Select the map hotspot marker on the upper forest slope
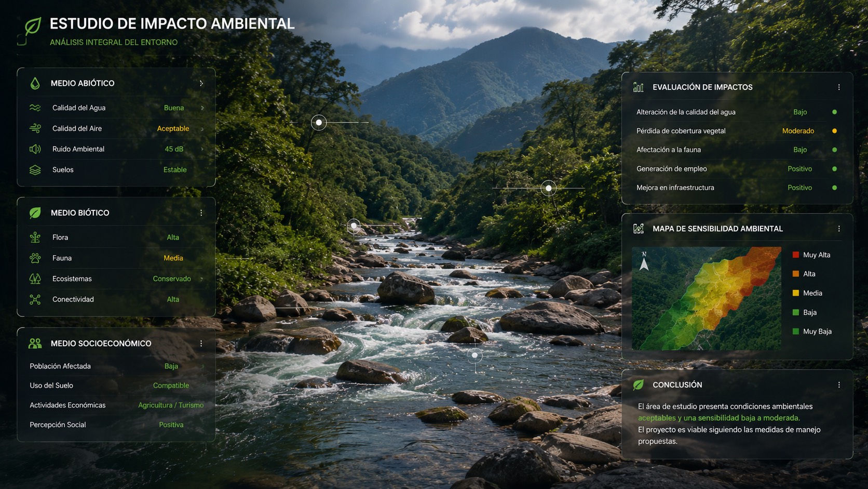Screen dimensions: 868x489 319,123
